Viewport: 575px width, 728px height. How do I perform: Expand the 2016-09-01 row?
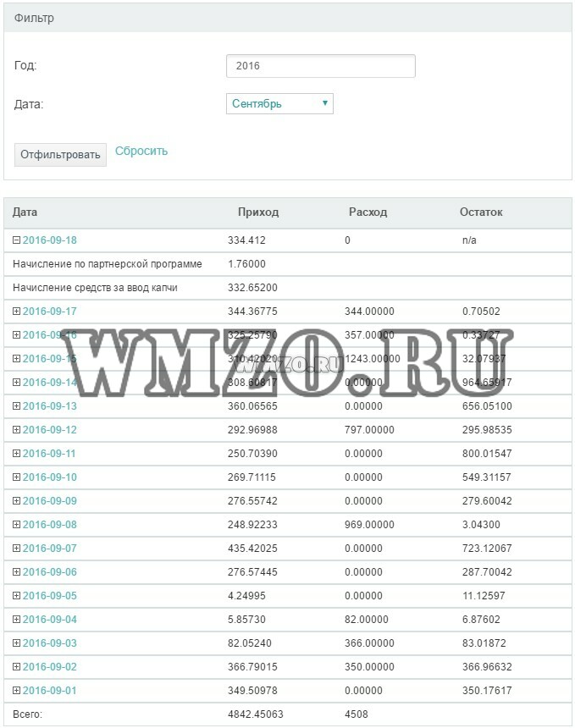16,690
